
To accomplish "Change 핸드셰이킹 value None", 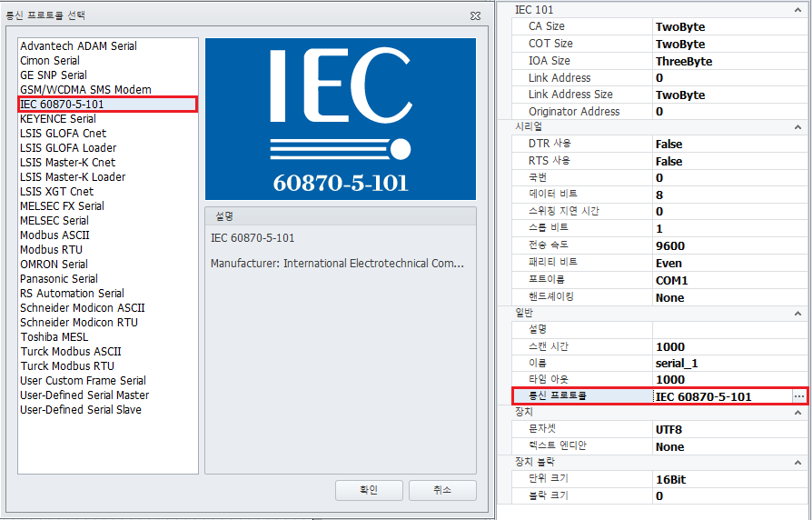I will (x=729, y=297).
